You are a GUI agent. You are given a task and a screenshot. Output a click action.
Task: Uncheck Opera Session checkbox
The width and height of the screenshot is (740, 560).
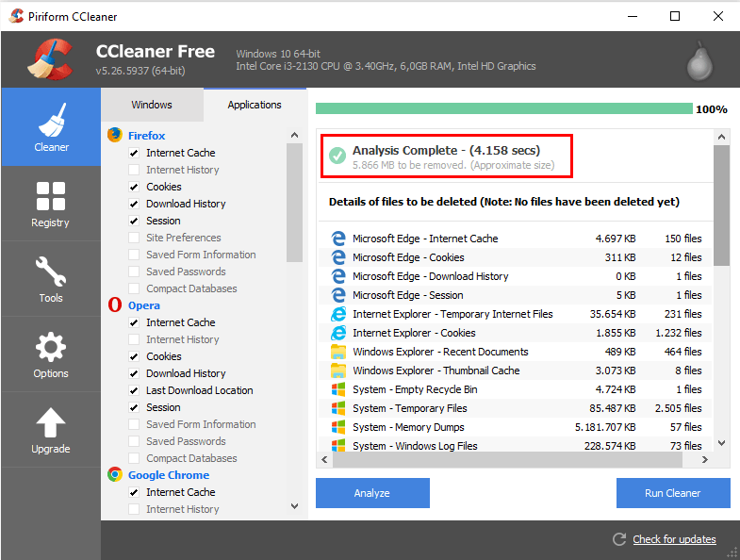point(134,407)
